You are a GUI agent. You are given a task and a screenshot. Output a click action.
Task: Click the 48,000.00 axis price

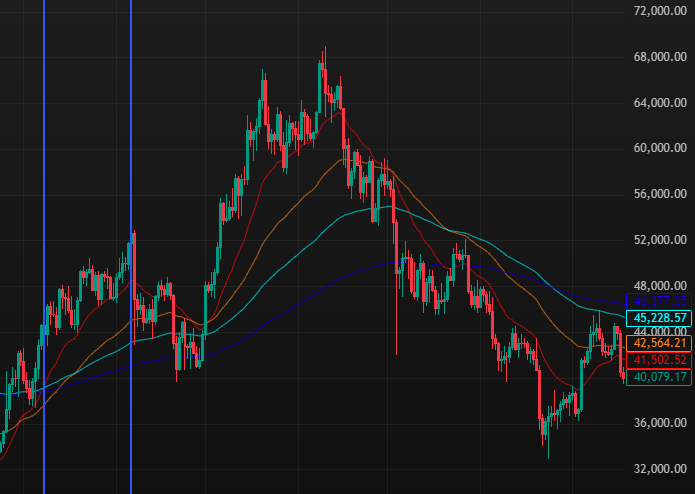660,286
